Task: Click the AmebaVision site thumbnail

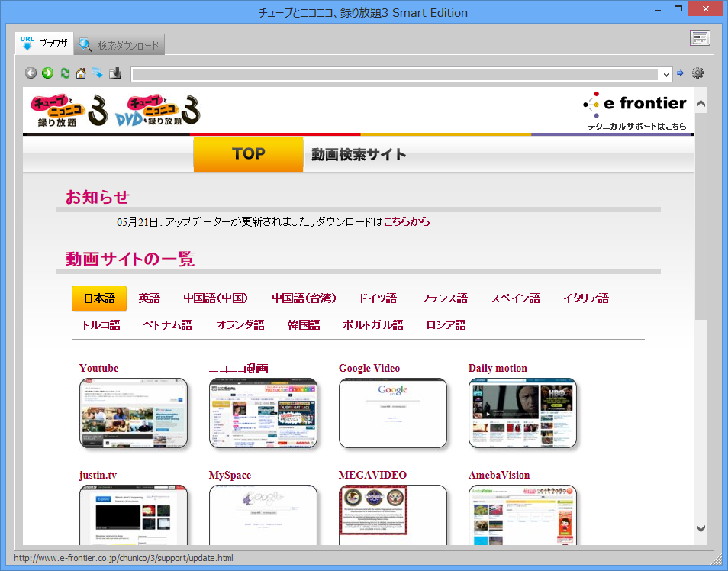Action: pyautogui.click(x=523, y=515)
